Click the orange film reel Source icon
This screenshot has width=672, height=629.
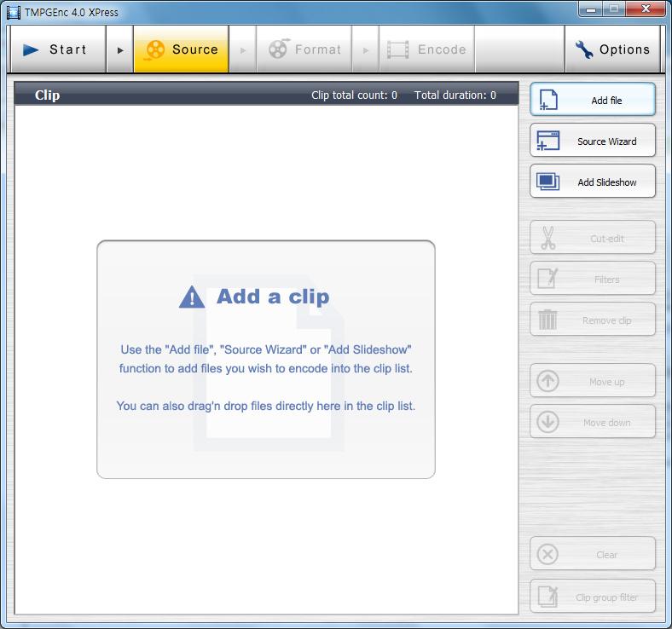pos(154,49)
